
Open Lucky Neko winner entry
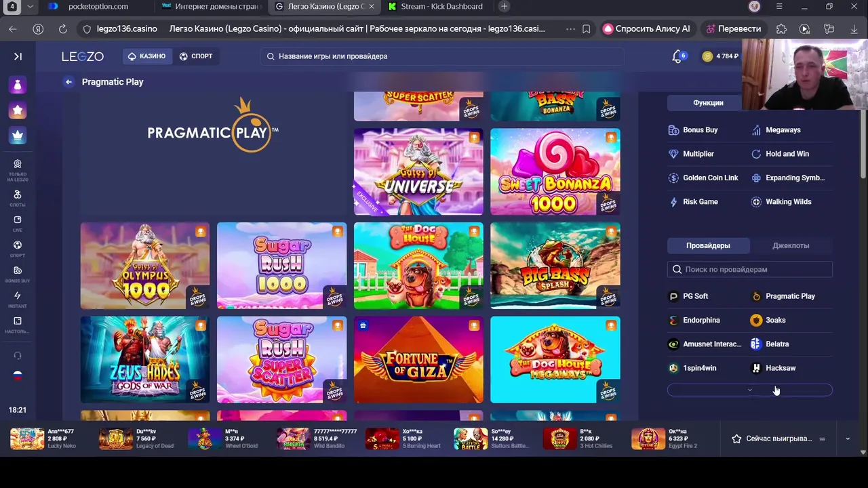[43, 439]
